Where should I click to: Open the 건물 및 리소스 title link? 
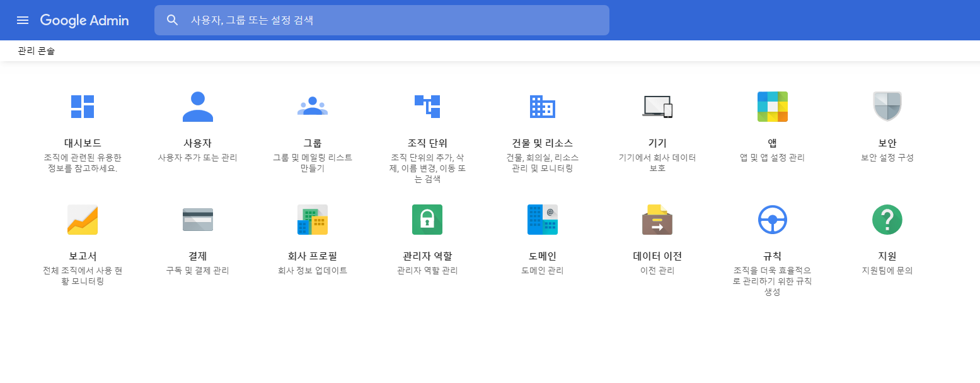(543, 143)
